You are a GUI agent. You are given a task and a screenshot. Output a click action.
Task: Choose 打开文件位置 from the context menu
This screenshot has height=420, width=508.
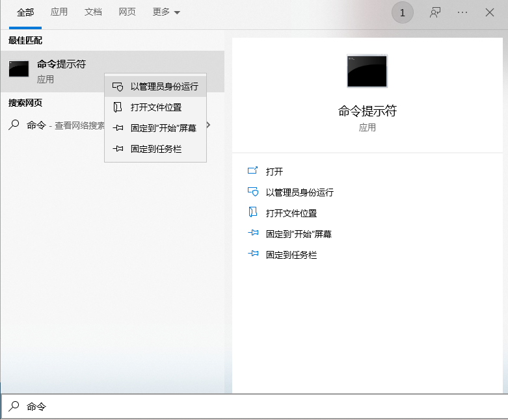tap(156, 107)
